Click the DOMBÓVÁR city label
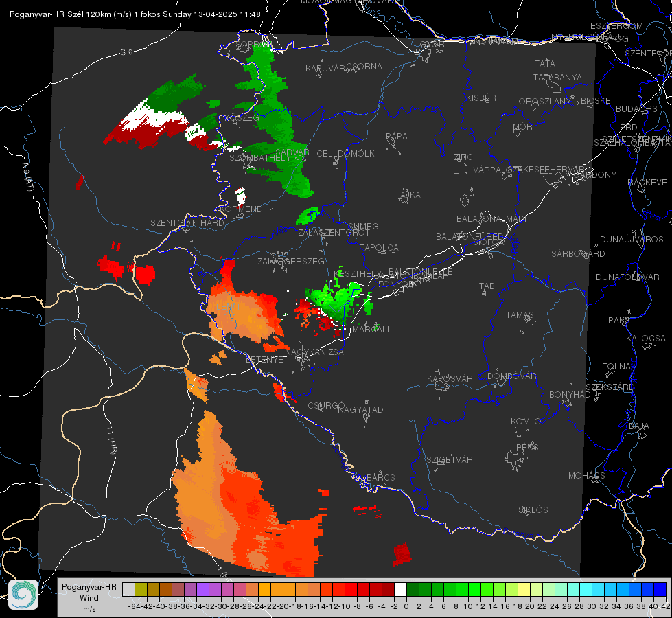The image size is (672, 618). point(511,376)
